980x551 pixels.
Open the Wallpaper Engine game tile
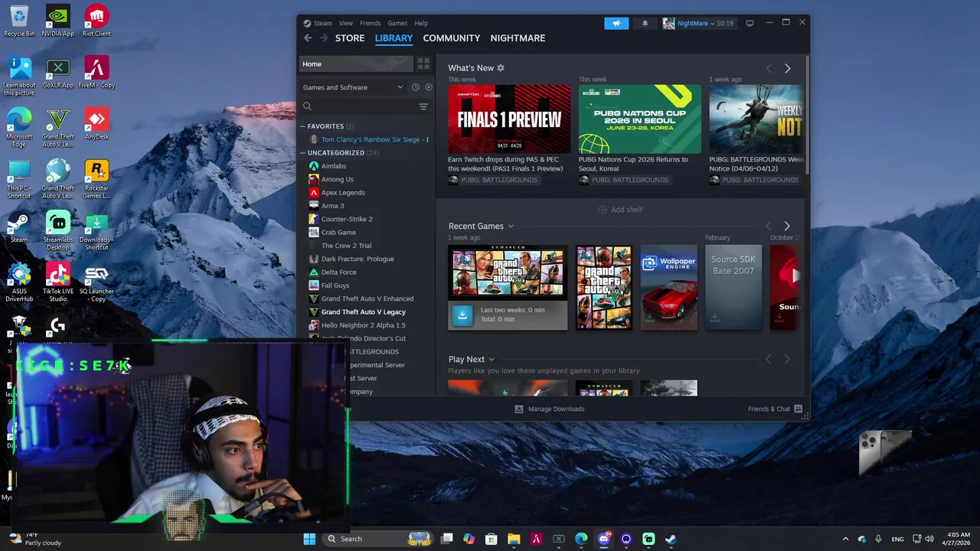point(668,287)
